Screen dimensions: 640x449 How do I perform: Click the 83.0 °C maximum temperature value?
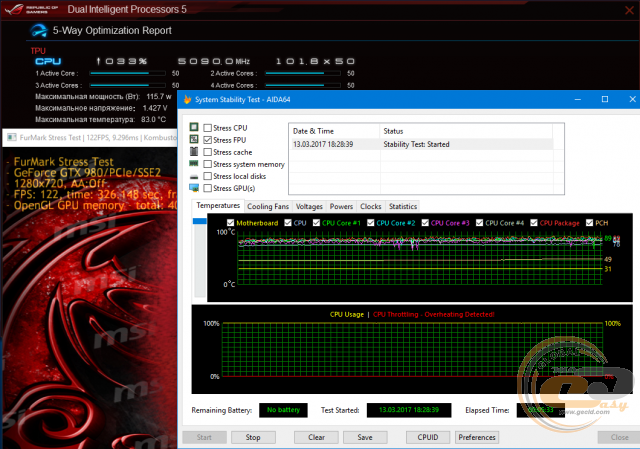tap(153, 119)
